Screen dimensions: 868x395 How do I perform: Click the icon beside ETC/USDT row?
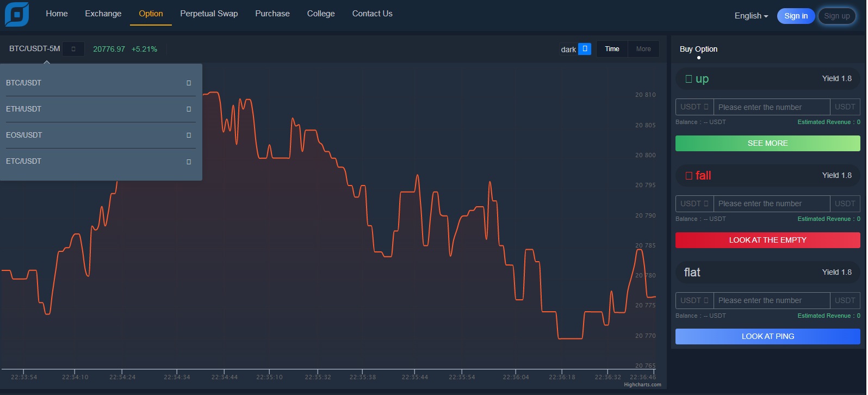[189, 162]
